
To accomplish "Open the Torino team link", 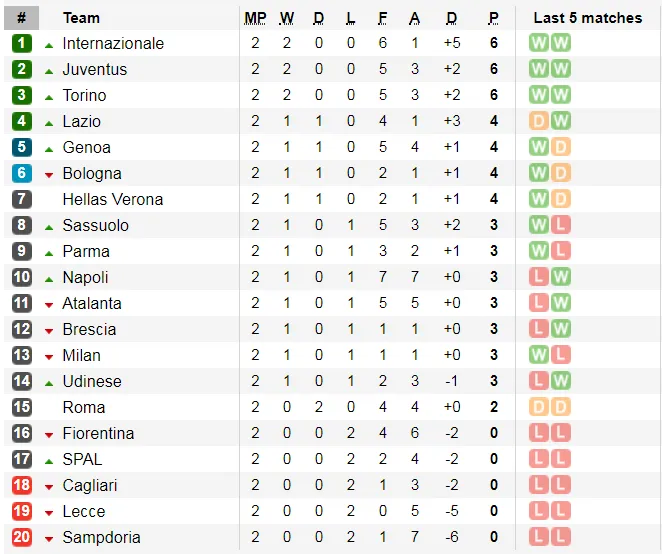I will pos(84,95).
